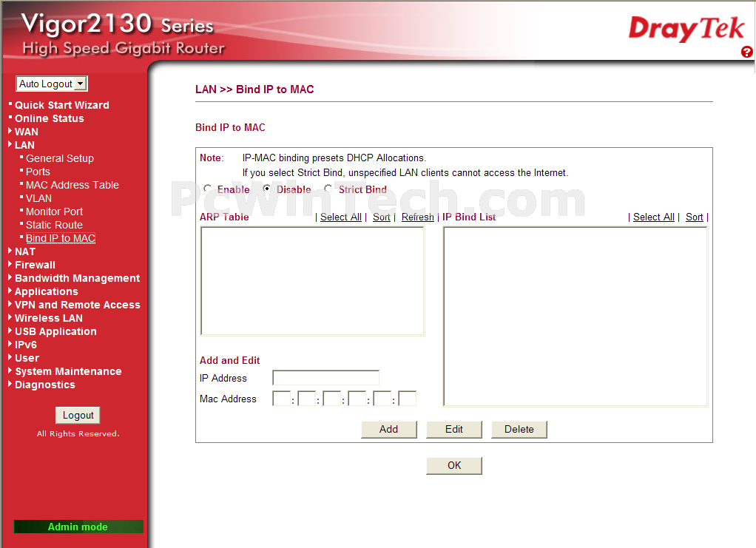Click the third Mac Address octet field

click(331, 399)
